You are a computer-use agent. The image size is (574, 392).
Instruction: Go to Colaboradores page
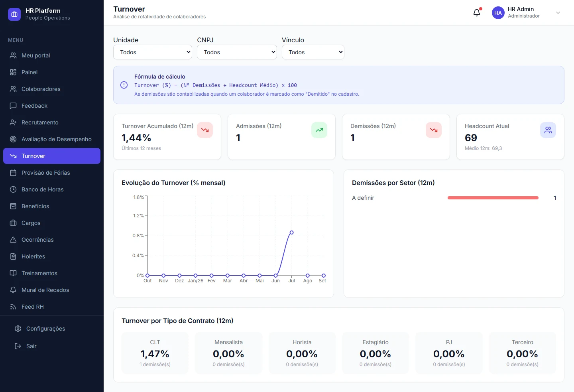(x=52, y=89)
